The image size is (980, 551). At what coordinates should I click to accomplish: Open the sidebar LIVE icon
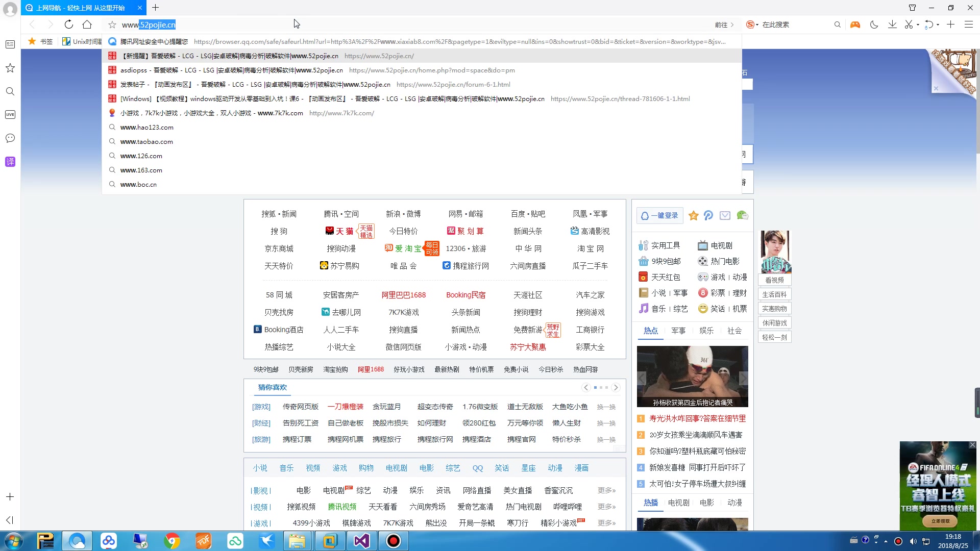[x=10, y=115]
